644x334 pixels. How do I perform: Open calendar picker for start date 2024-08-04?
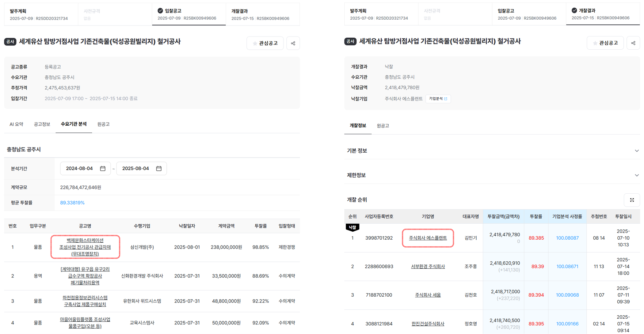(103, 169)
